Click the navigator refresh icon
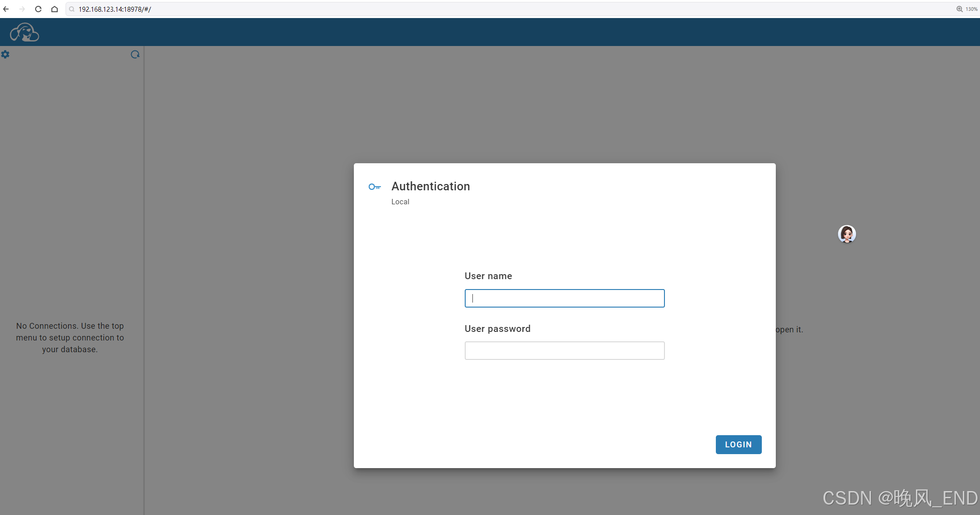This screenshot has width=980, height=515. click(135, 55)
